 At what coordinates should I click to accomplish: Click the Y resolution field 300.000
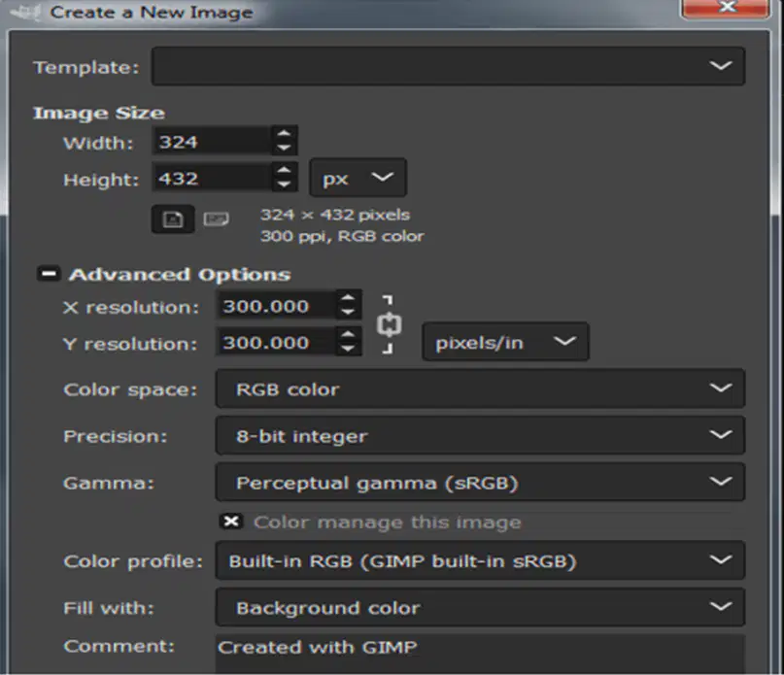pyautogui.click(x=277, y=342)
